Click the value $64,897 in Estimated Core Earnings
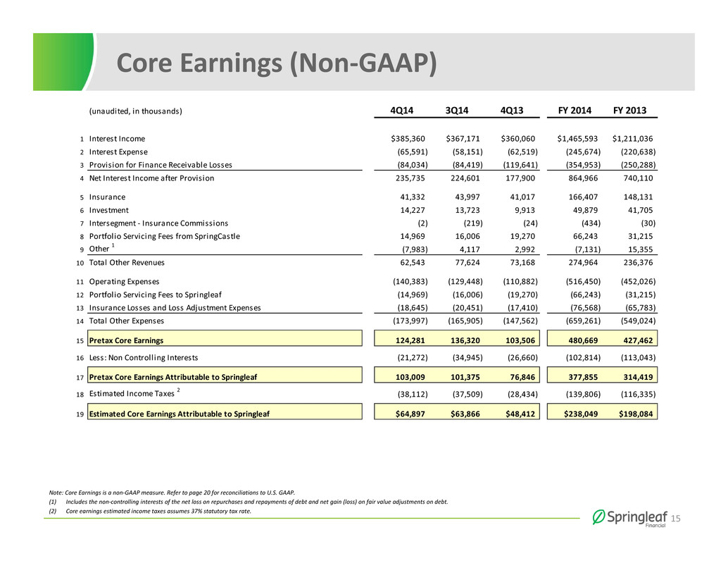 pos(410,414)
